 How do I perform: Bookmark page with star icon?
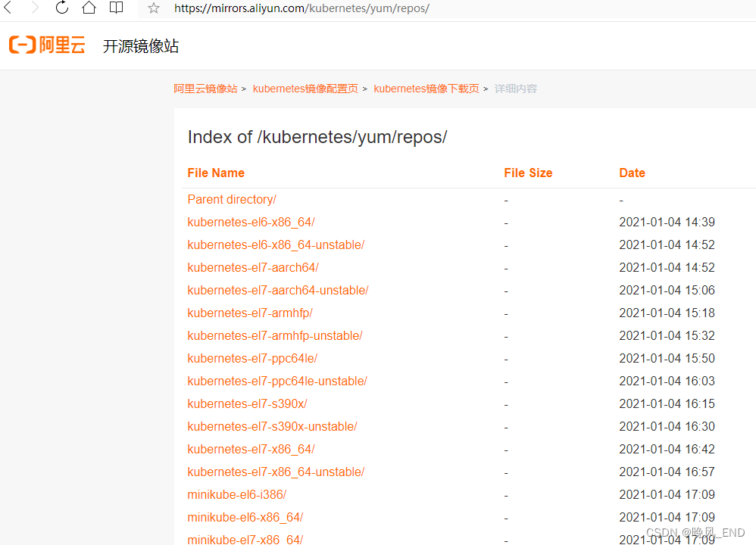pos(153,8)
